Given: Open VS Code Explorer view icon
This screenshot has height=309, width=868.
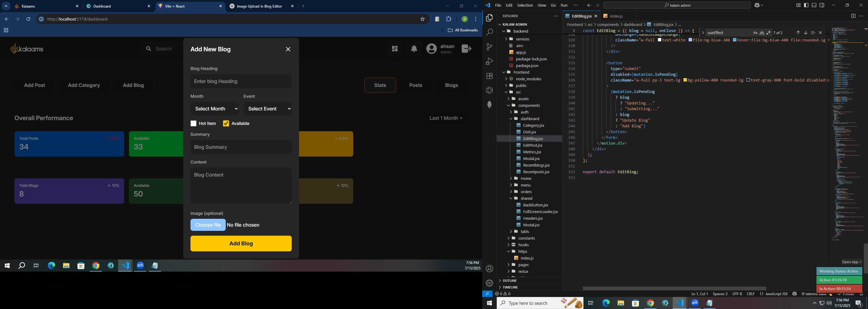Looking at the screenshot, I should click(489, 18).
